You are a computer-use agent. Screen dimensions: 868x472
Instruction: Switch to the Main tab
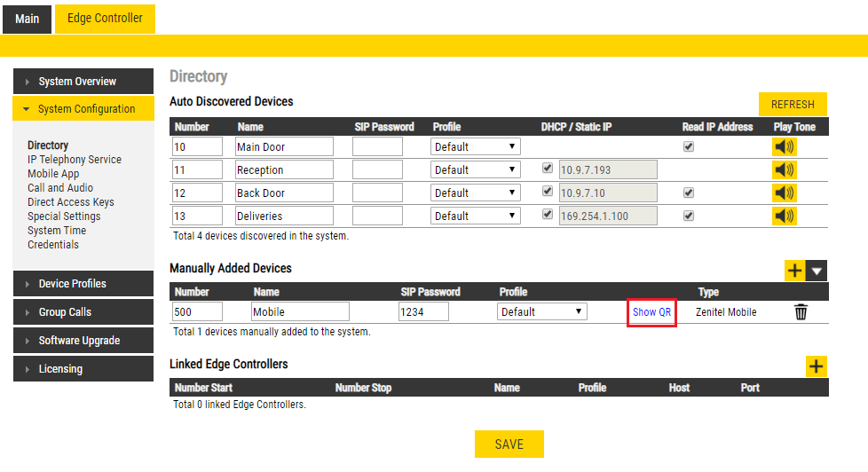pos(27,18)
